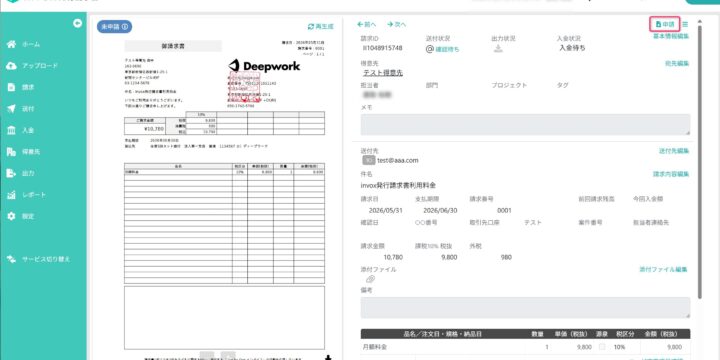
Task: Click the 確認待ち status link
Action: coord(447,49)
